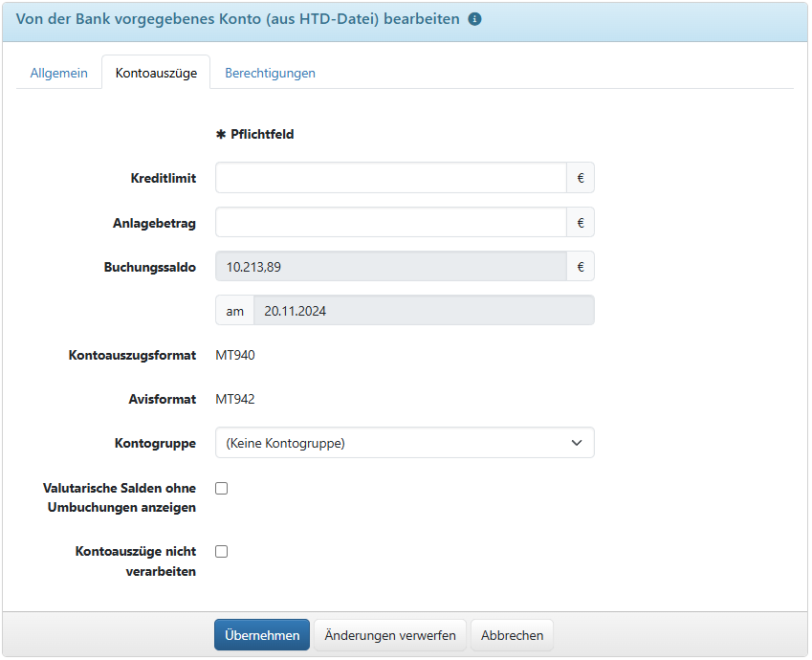Click the Kontogruppe label
The width and height of the screenshot is (812, 660).
pos(155,444)
